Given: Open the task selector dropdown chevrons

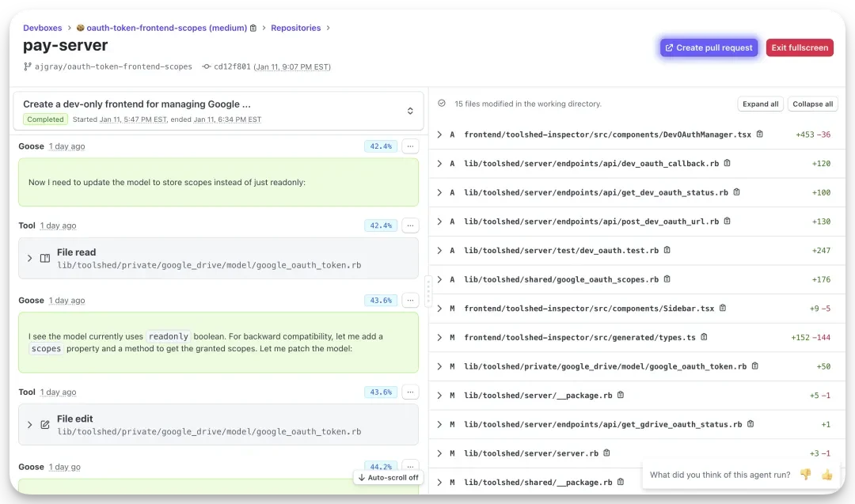Looking at the screenshot, I should (410, 112).
